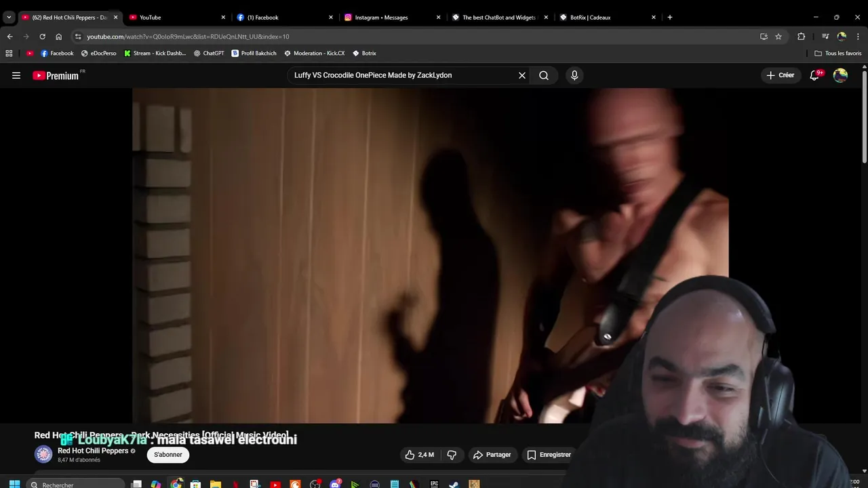Click the magnifier search button
The image size is (868, 488).
pos(544,75)
